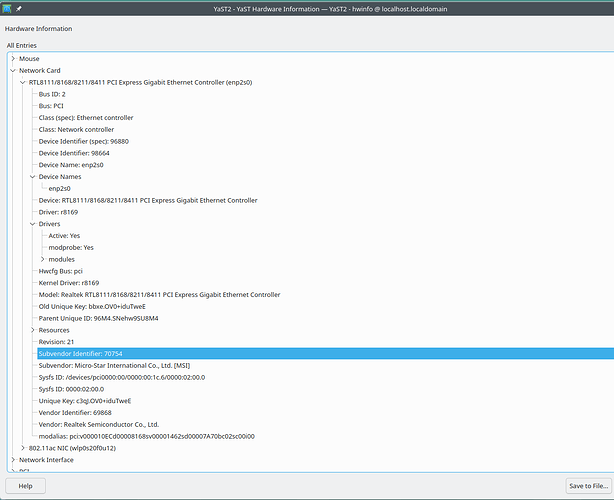Select the modprobe: Yes row
The height and width of the screenshot is (500, 614).
click(71, 247)
